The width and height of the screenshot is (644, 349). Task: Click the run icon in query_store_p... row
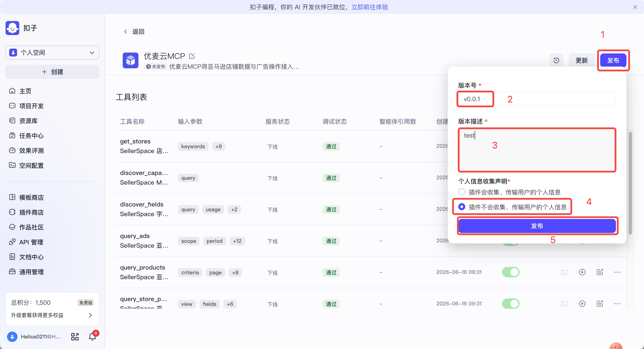click(582, 303)
